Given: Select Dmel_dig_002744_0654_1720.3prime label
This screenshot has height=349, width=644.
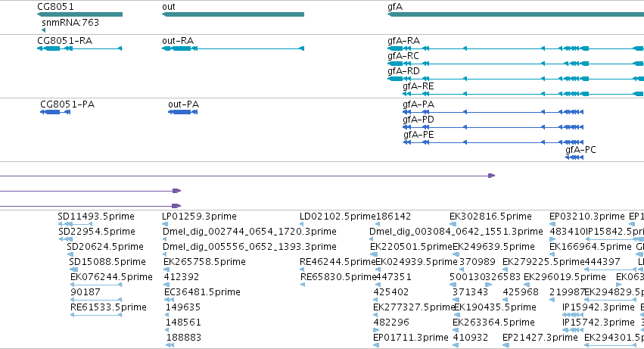Looking at the screenshot, I should coord(249,232).
